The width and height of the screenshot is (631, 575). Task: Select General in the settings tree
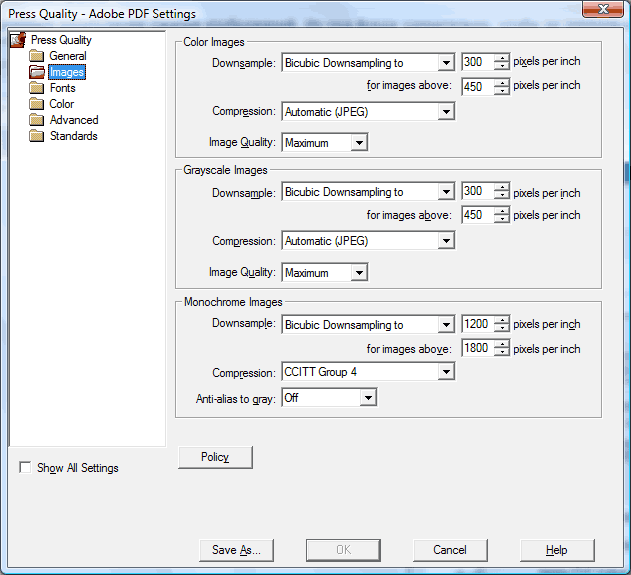68,56
